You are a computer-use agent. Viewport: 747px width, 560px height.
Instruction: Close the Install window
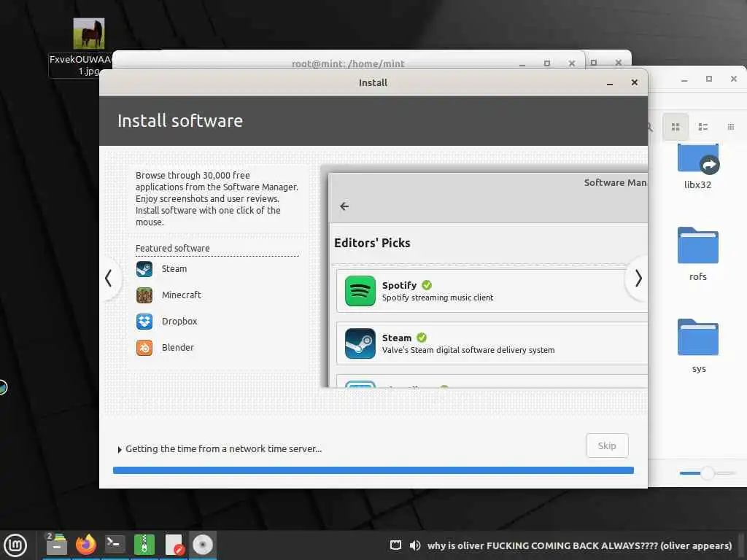point(635,82)
